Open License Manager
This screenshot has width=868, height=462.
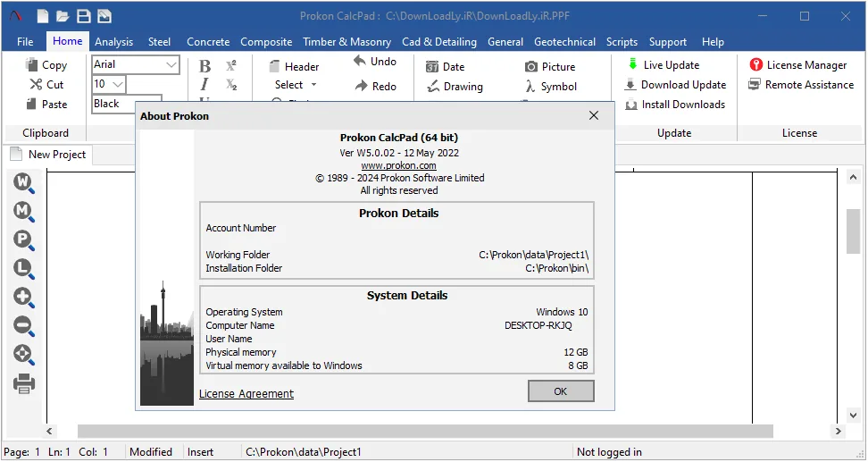[798, 65]
